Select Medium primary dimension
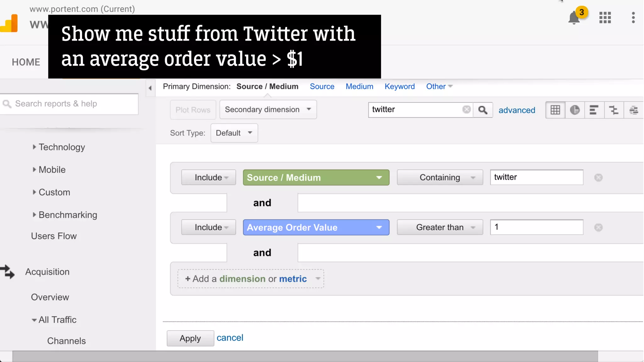The height and width of the screenshot is (362, 644). pos(359,86)
